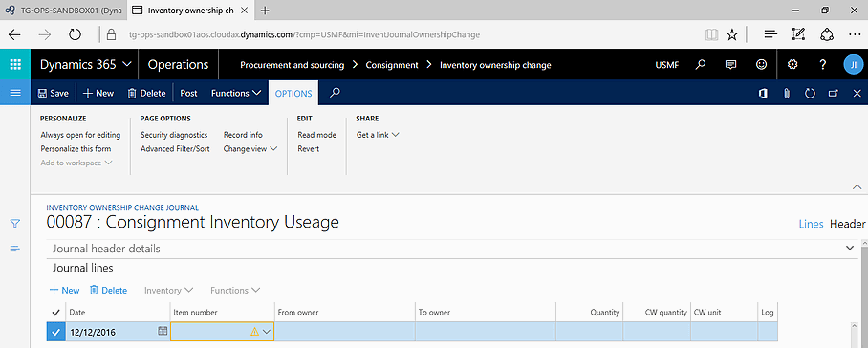Switch to the TG-OPS-SANDBOX01 browser tab
The height and width of the screenshot is (348, 868).
pyautogui.click(x=63, y=10)
